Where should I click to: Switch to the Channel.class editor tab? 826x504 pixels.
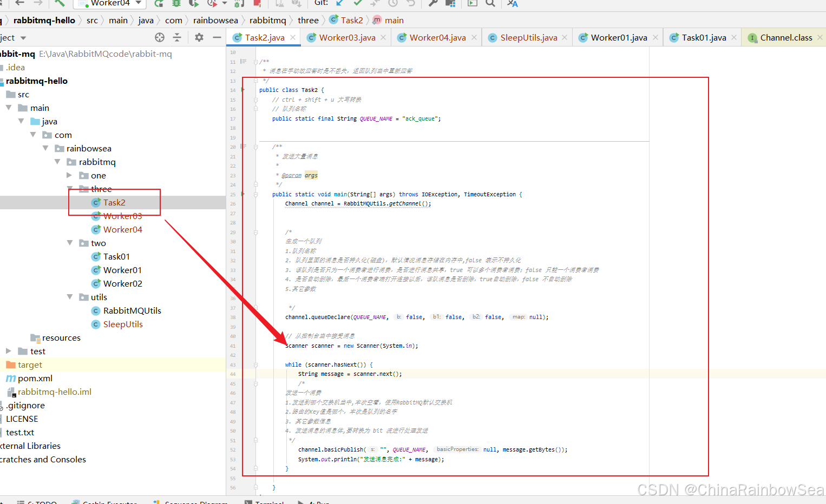coord(785,37)
